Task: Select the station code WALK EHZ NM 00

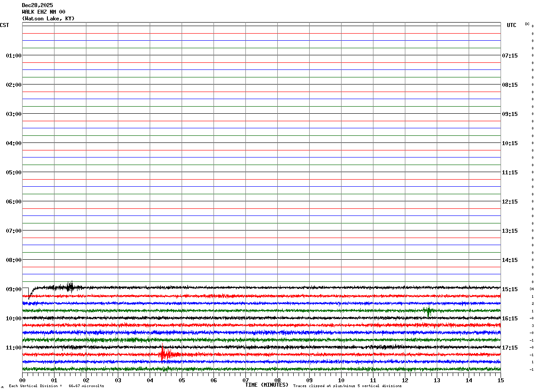Action: pos(43,12)
